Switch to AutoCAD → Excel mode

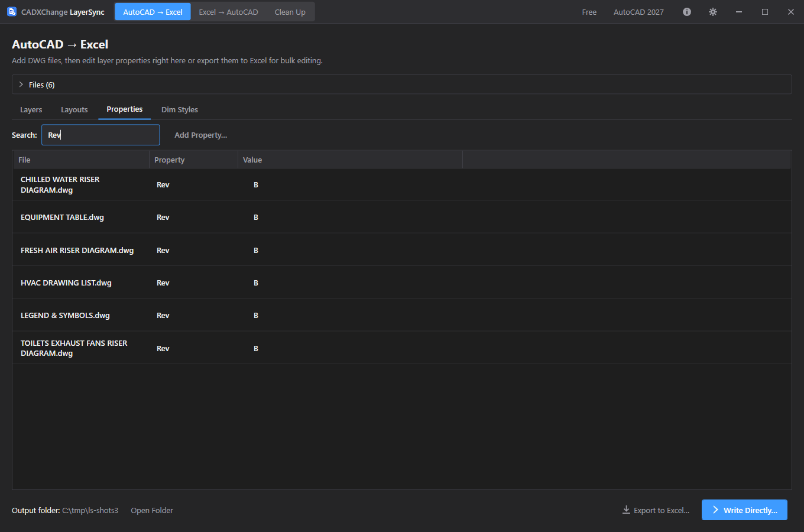pyautogui.click(x=153, y=12)
